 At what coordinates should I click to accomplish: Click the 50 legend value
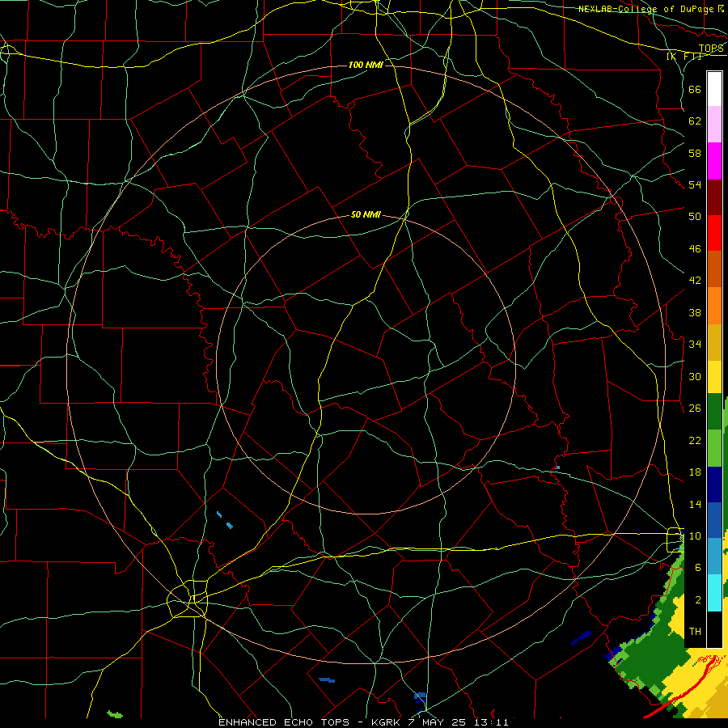[695, 217]
